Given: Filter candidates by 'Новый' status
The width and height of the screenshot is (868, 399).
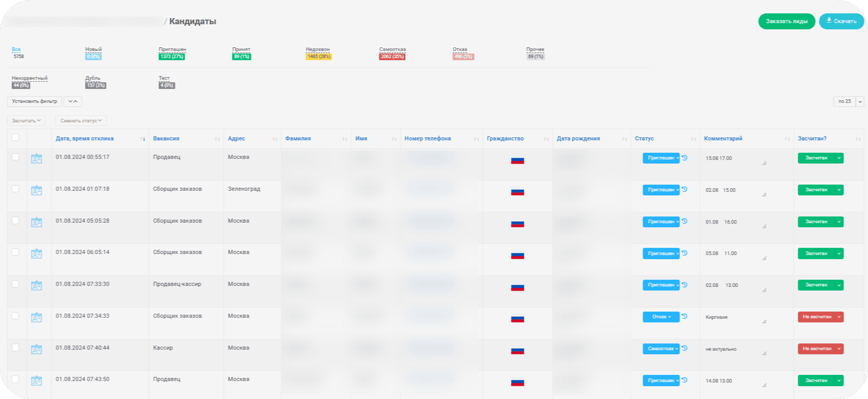Looking at the screenshot, I should [x=94, y=49].
